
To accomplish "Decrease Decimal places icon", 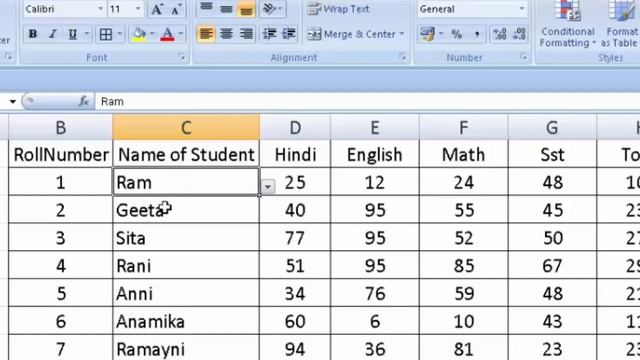I will [519, 34].
